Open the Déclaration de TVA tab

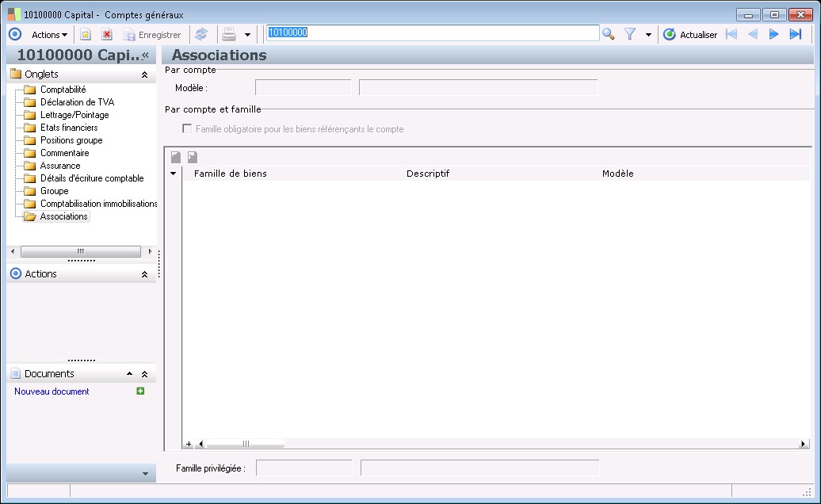pos(77,102)
